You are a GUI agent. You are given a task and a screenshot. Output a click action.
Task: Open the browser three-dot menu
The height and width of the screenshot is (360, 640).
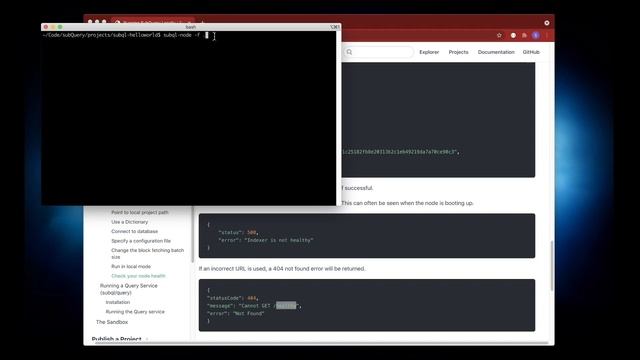[x=547, y=36]
